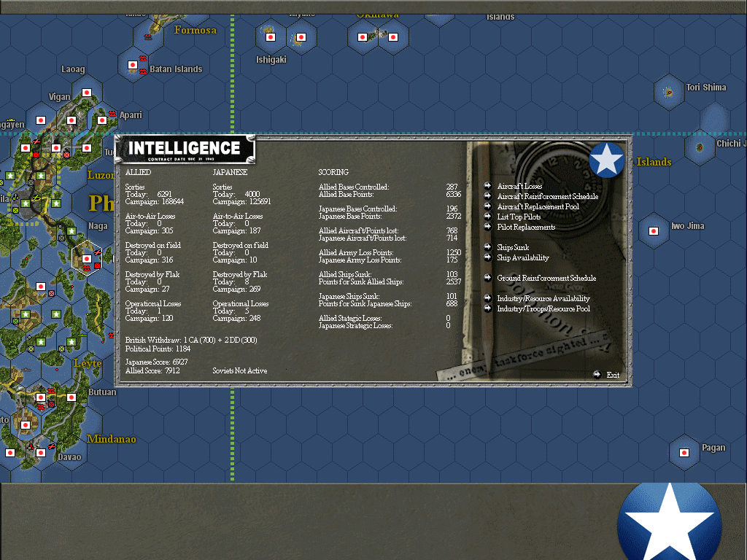The height and width of the screenshot is (560, 747).
Task: Click Soviets Not Active text
Action: [239, 370]
